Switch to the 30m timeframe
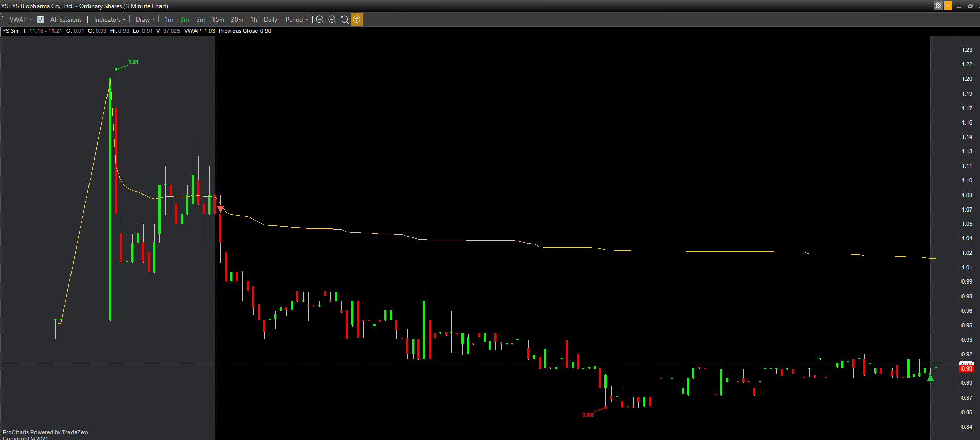Image resolution: width=980 pixels, height=440 pixels. coord(237,20)
